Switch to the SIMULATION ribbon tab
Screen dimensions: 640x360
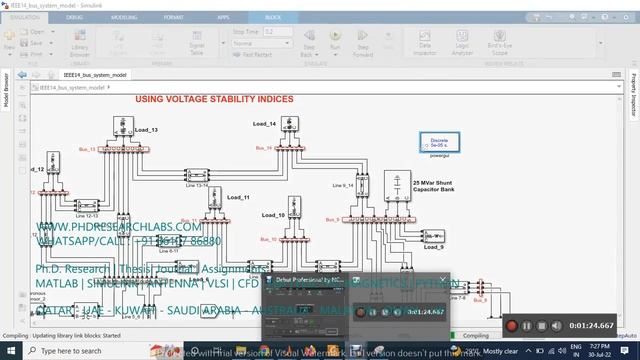pos(24,18)
